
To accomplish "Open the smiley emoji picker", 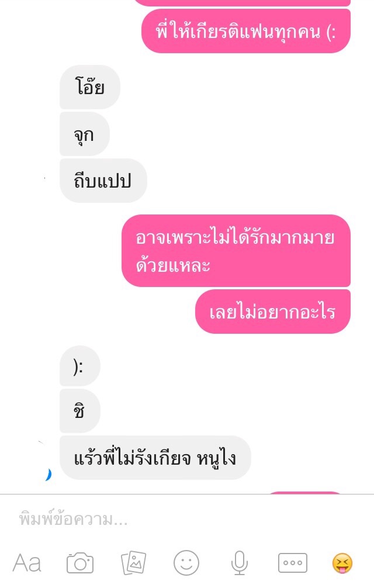I will click(x=186, y=562).
